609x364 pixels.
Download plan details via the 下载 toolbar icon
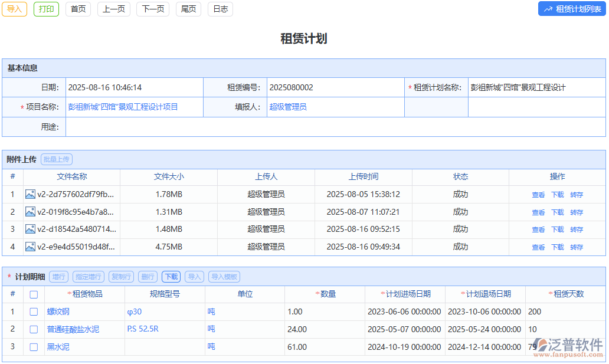tap(171, 276)
